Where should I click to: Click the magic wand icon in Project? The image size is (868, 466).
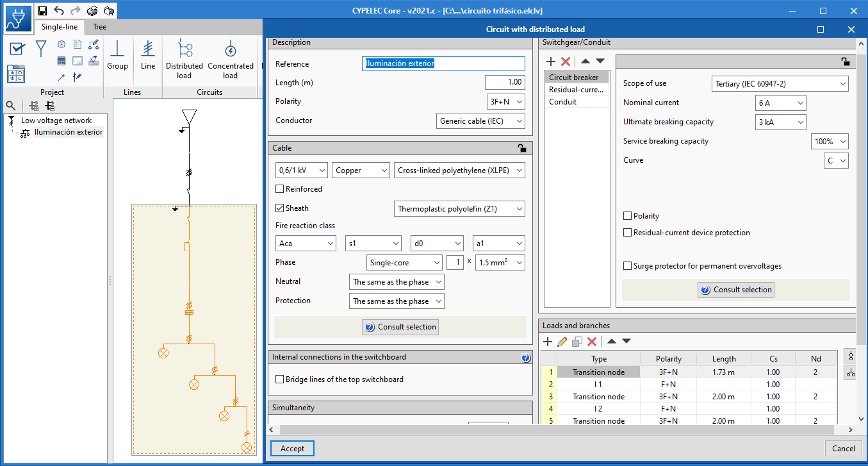tap(61, 77)
